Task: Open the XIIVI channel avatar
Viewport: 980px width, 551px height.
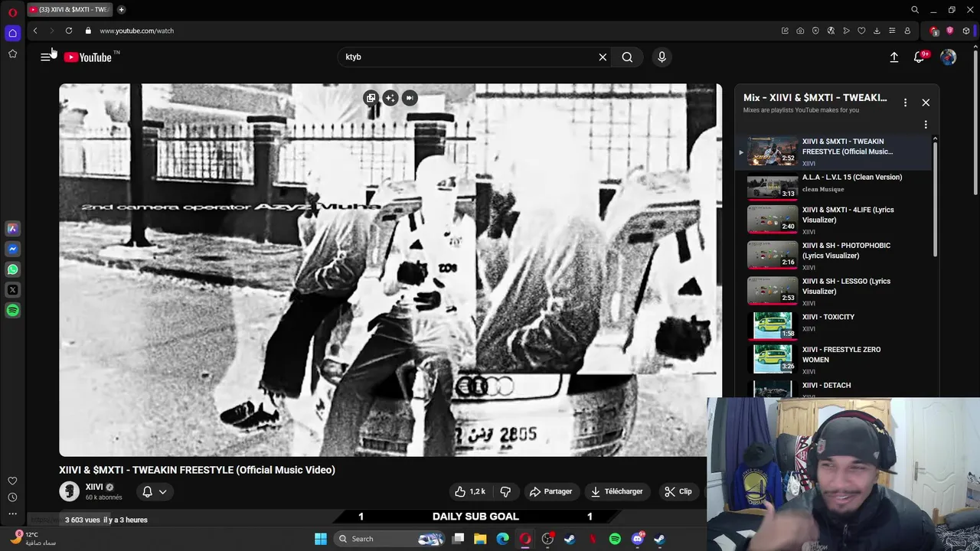Action: pyautogui.click(x=70, y=491)
